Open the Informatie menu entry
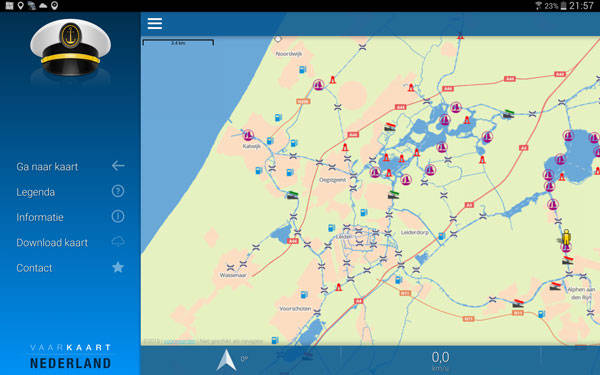 click(x=40, y=217)
